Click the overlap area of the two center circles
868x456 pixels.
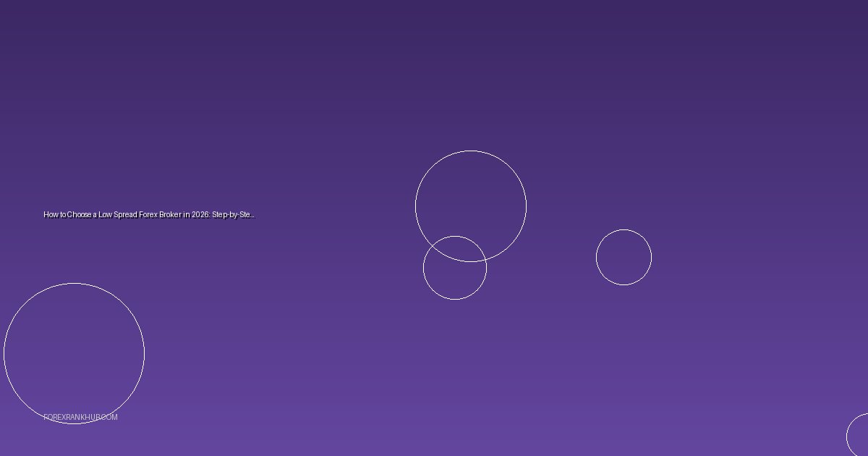[456, 248]
